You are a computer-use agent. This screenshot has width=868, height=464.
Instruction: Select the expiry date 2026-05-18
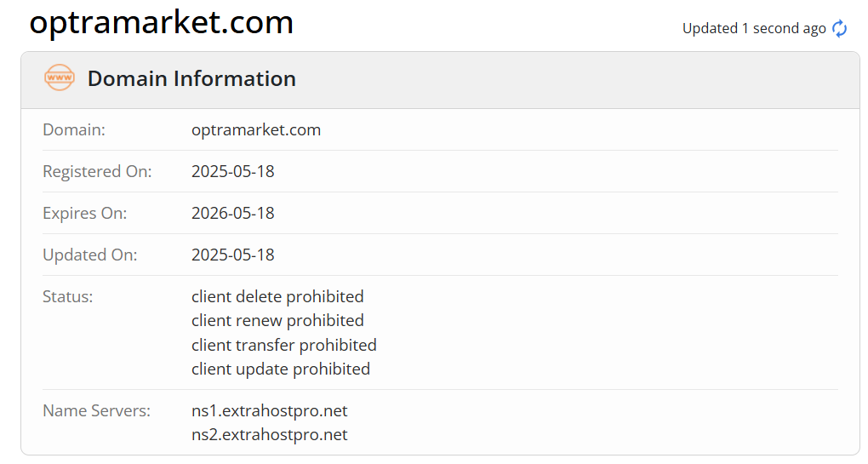tap(232, 214)
